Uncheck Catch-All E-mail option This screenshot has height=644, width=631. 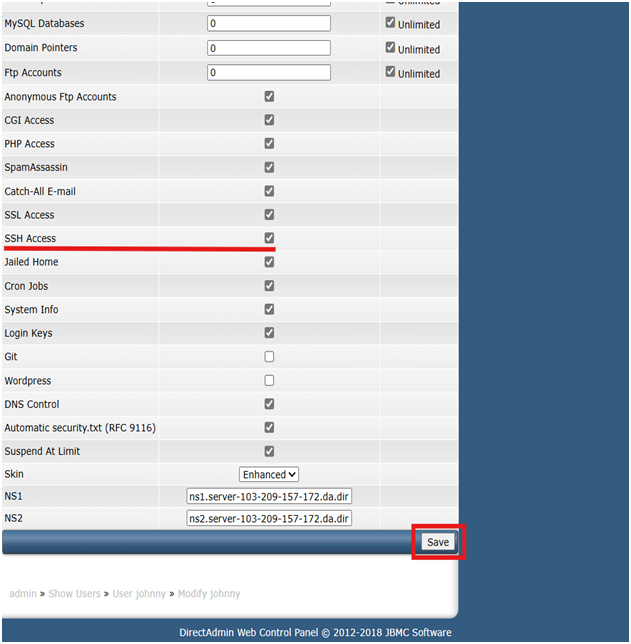coord(269,191)
